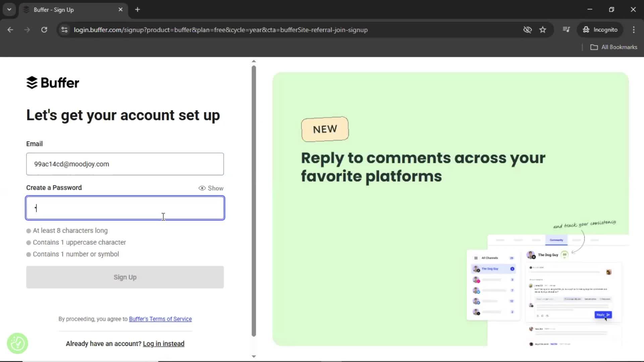
Task: Open the All Bookmarks folder
Action: [614, 47]
